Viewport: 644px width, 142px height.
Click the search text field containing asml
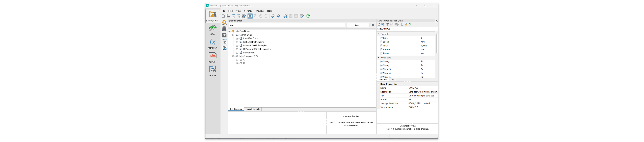[286, 25]
